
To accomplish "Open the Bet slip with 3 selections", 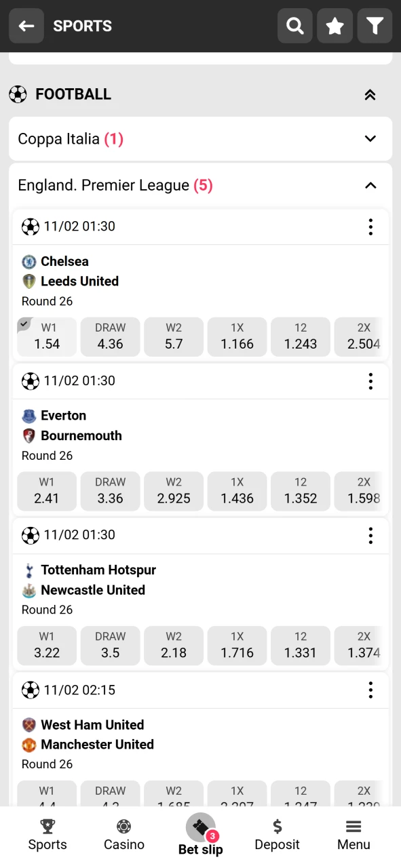I will tap(200, 834).
